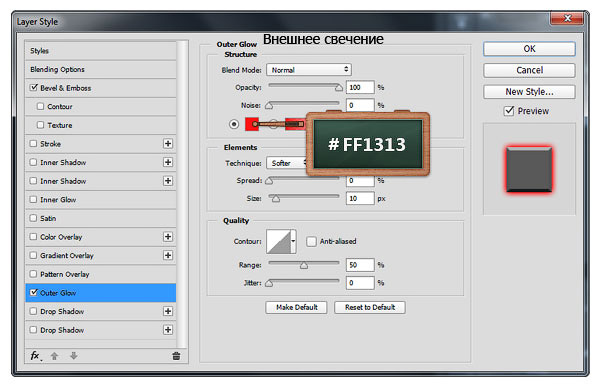
Task: Click Reset to Default button
Action: (x=370, y=307)
